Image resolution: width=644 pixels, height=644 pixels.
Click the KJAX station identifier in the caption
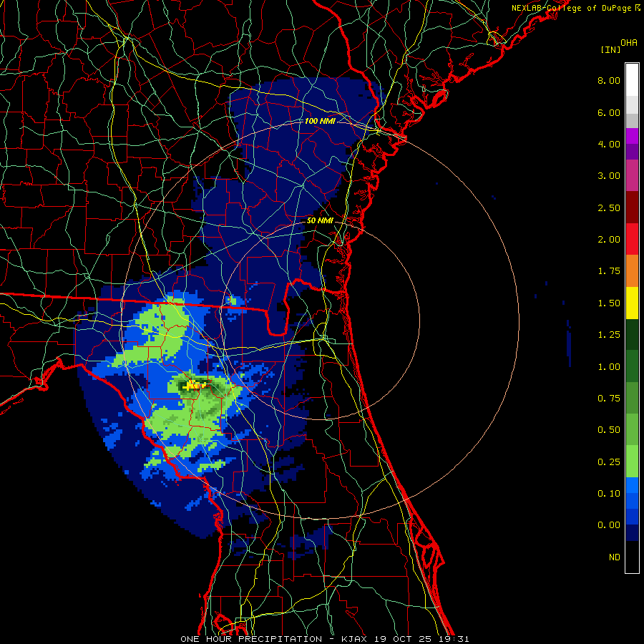[x=355, y=639]
